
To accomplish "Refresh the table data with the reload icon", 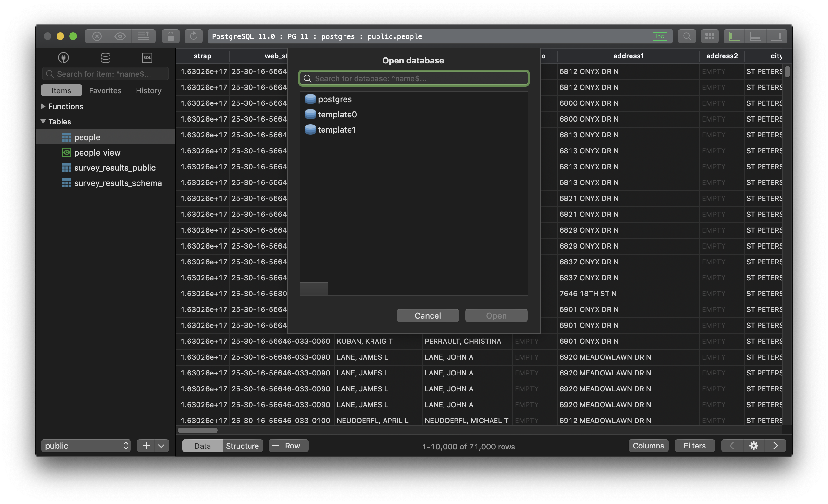I will pyautogui.click(x=194, y=36).
